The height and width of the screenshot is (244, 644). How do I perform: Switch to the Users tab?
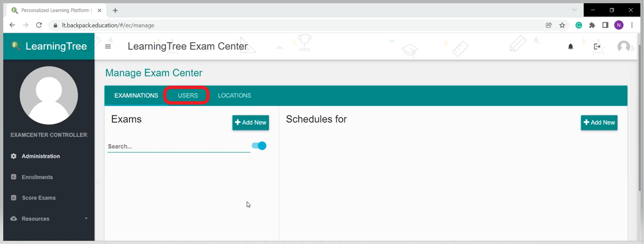click(188, 95)
